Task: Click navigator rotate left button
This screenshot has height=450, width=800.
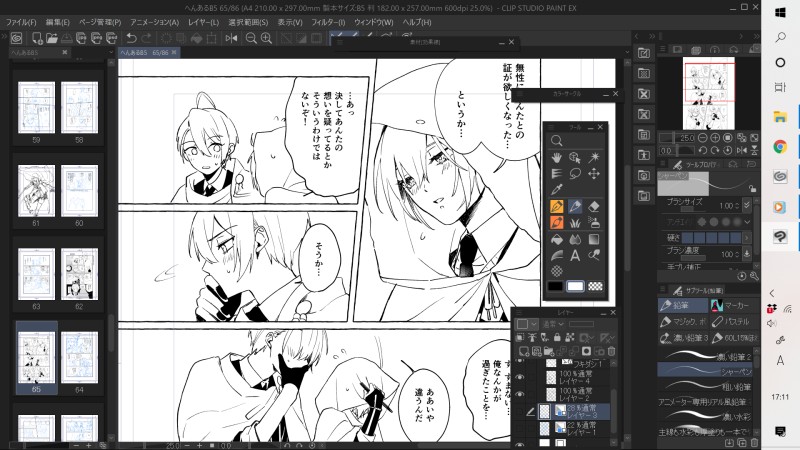Action: click(702, 151)
